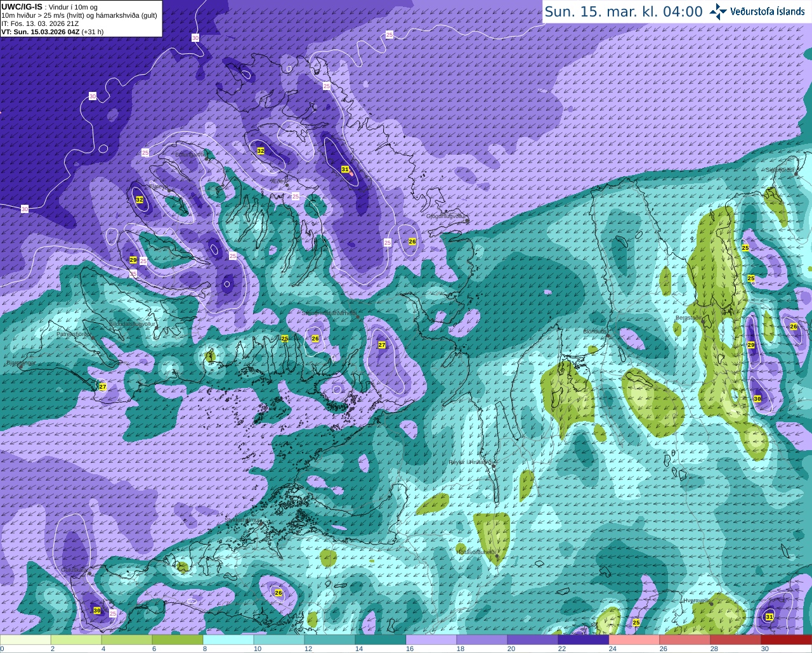The width and height of the screenshot is (812, 653).
Task: Click the Bjargtangar station label
Action: point(20,363)
